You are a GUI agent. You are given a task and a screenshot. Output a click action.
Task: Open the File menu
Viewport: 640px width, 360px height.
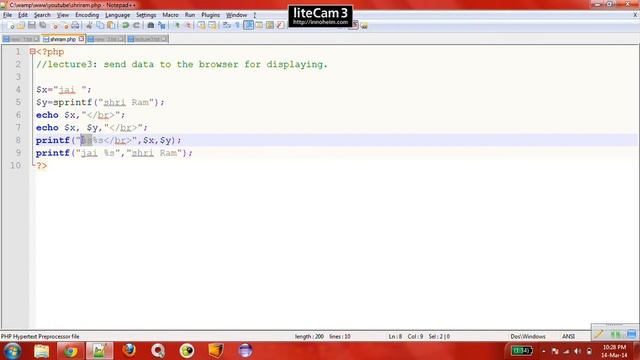7,15
